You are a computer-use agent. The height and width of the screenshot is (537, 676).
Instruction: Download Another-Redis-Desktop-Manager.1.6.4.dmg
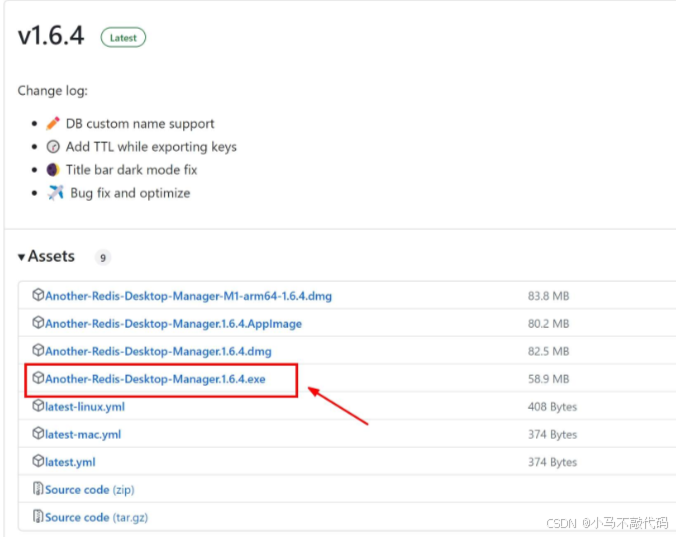(x=158, y=351)
